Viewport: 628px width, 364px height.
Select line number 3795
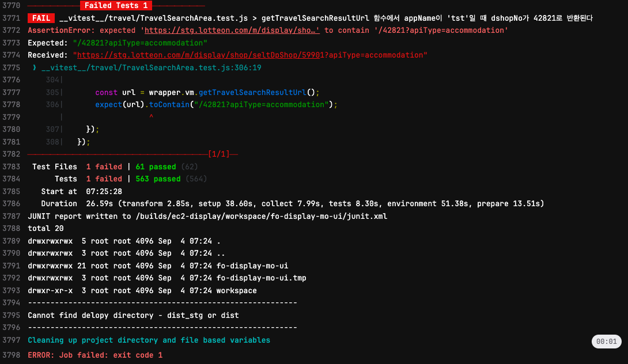click(11, 315)
